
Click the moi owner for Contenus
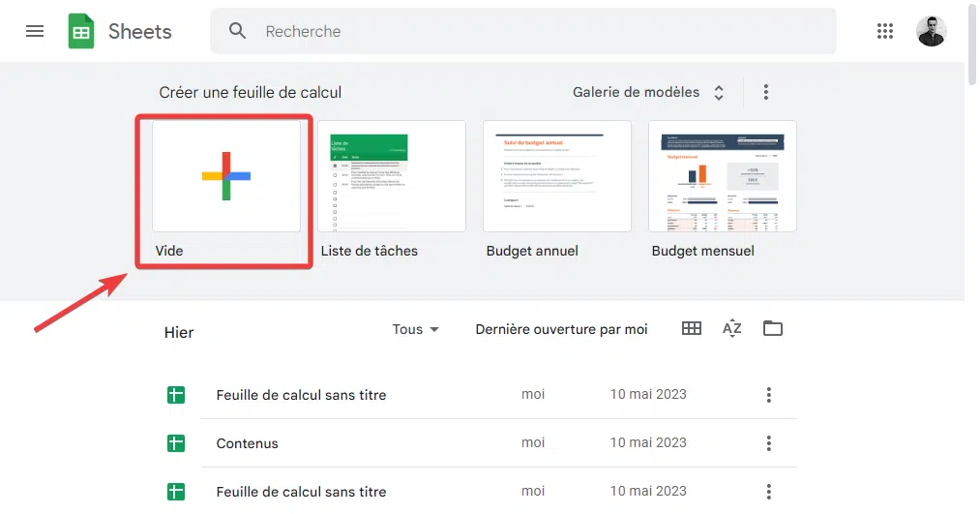point(533,442)
